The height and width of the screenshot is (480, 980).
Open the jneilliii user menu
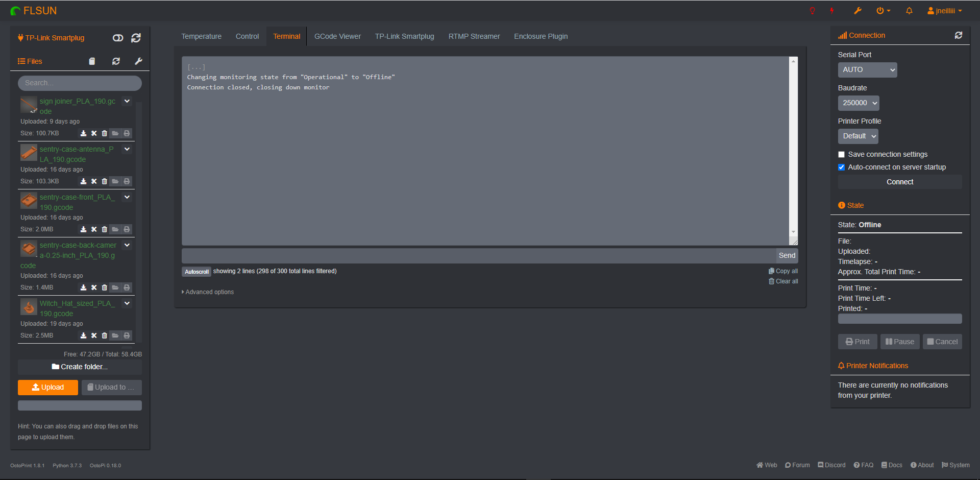(944, 10)
